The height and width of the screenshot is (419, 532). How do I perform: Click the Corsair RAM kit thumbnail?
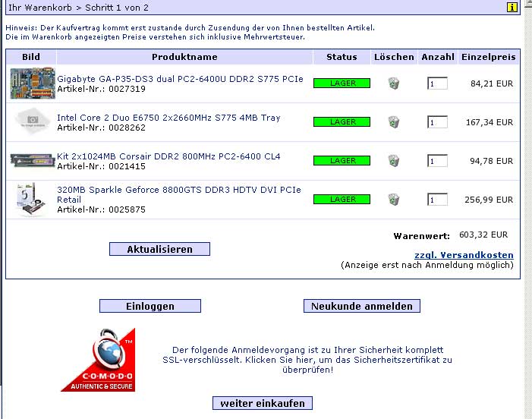click(33, 160)
